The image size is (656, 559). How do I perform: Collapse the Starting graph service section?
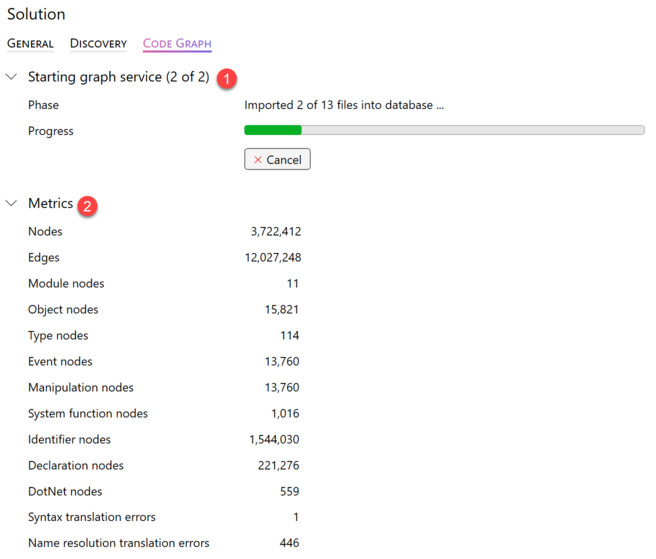coord(11,77)
